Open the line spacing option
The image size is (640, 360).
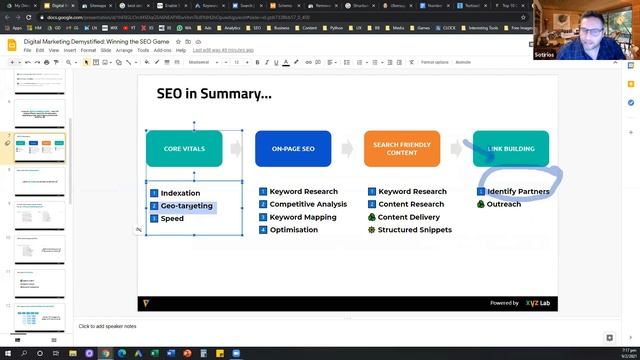[347, 62]
